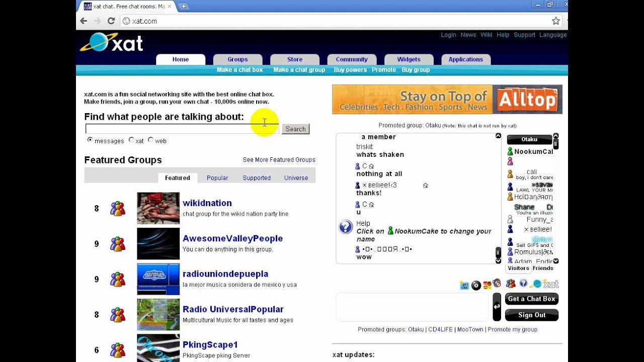
Task: Click the Otaku button above the user list
Action: tap(529, 139)
